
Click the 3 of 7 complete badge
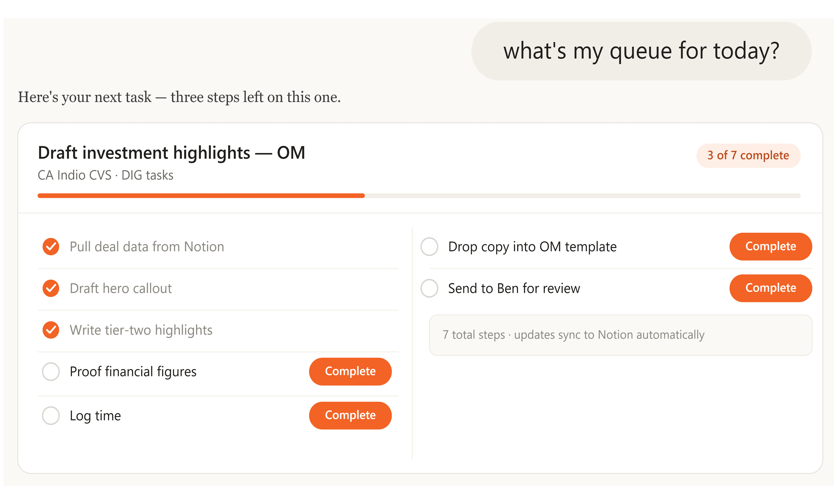pos(748,156)
